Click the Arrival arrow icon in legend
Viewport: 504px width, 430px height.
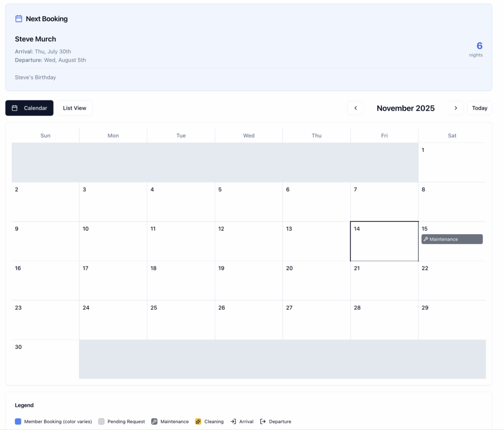click(x=233, y=422)
